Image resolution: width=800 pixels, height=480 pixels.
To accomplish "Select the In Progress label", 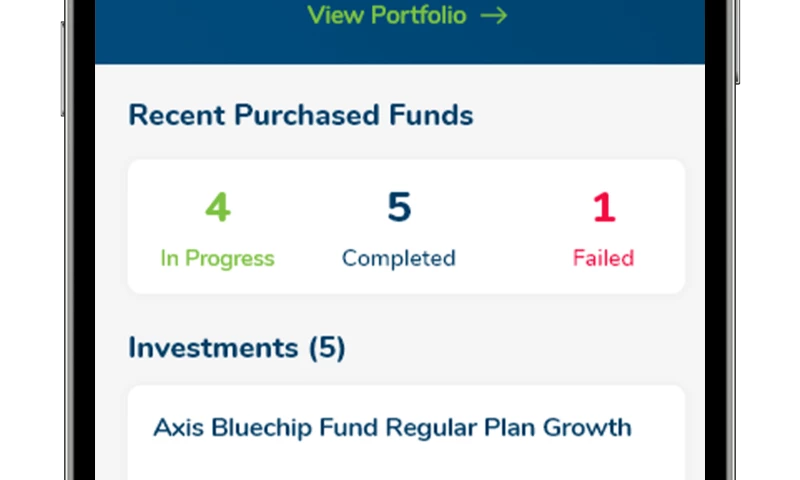I will pyautogui.click(x=217, y=259).
